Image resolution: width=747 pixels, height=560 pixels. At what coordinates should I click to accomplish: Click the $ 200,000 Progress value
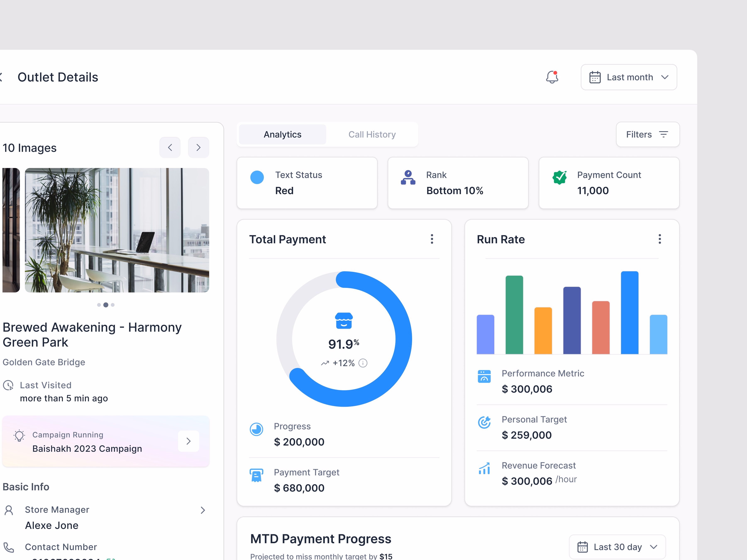click(x=299, y=442)
